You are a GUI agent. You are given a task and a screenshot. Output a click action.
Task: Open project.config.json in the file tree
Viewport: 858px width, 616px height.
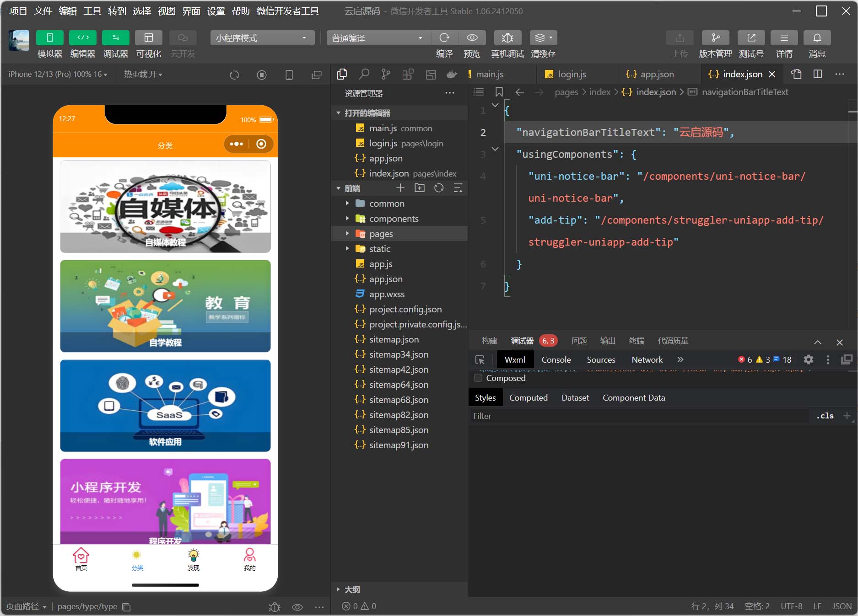point(405,310)
